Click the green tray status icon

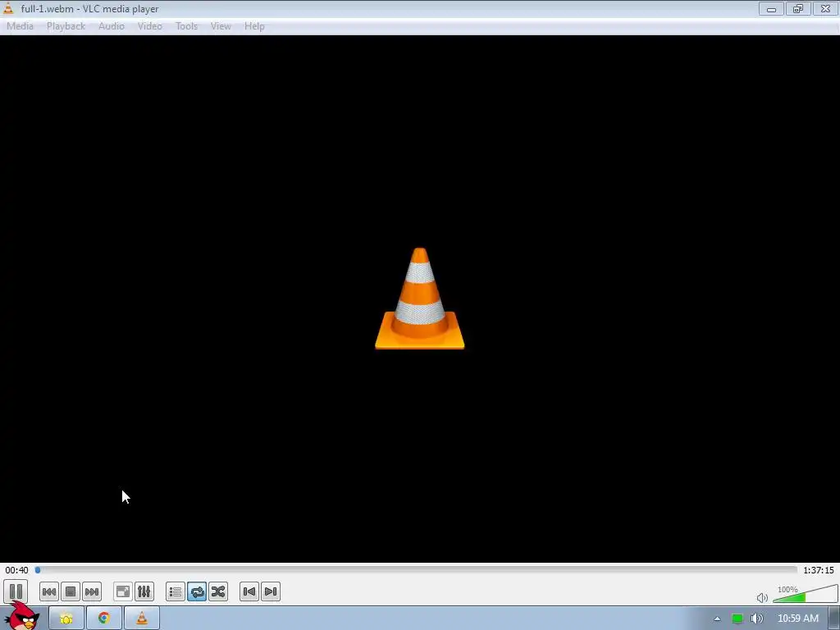[737, 619]
